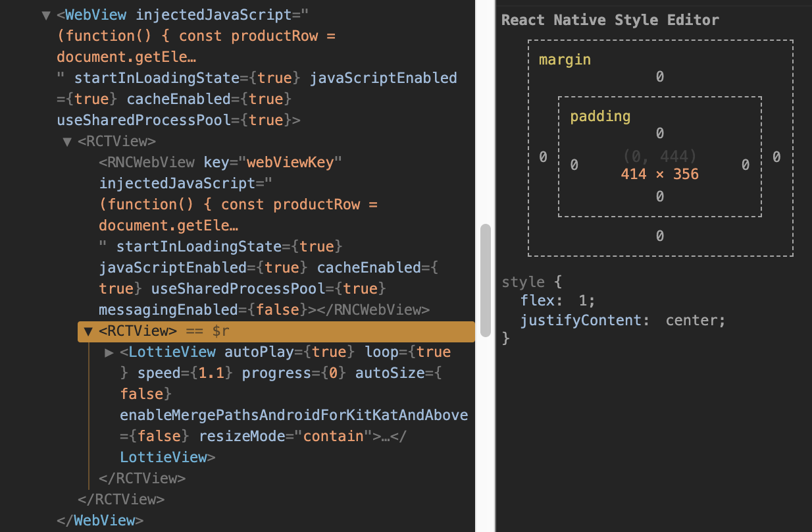Collapse the highlighted RCTView node
The width and height of the screenshot is (812, 532).
coord(88,331)
